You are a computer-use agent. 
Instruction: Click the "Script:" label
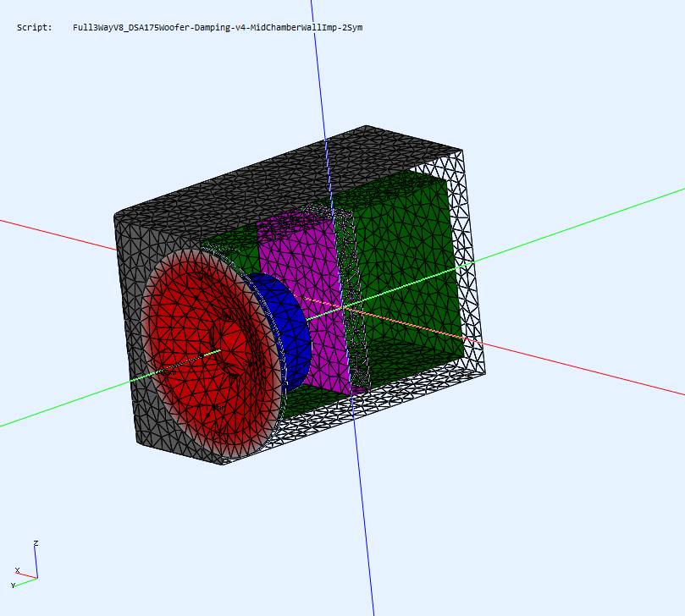pos(35,28)
